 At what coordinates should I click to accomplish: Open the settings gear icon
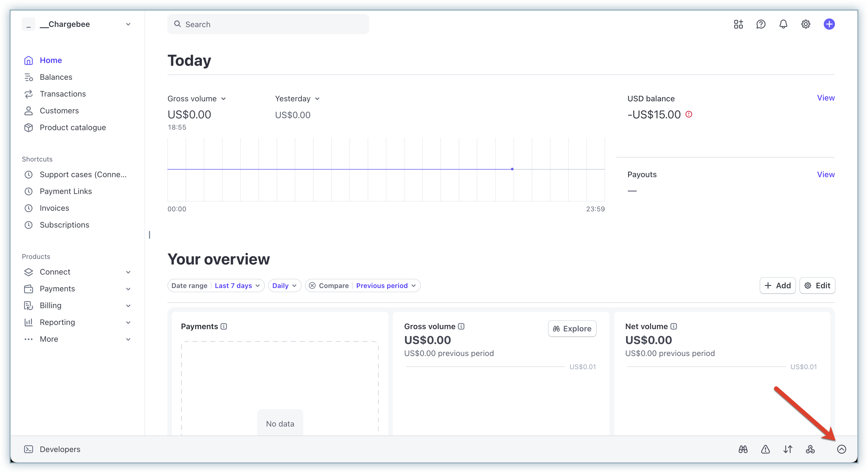(806, 24)
